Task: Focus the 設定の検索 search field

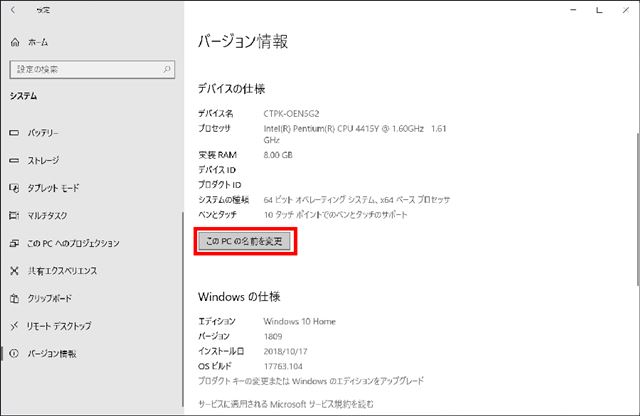Action: pos(92,69)
